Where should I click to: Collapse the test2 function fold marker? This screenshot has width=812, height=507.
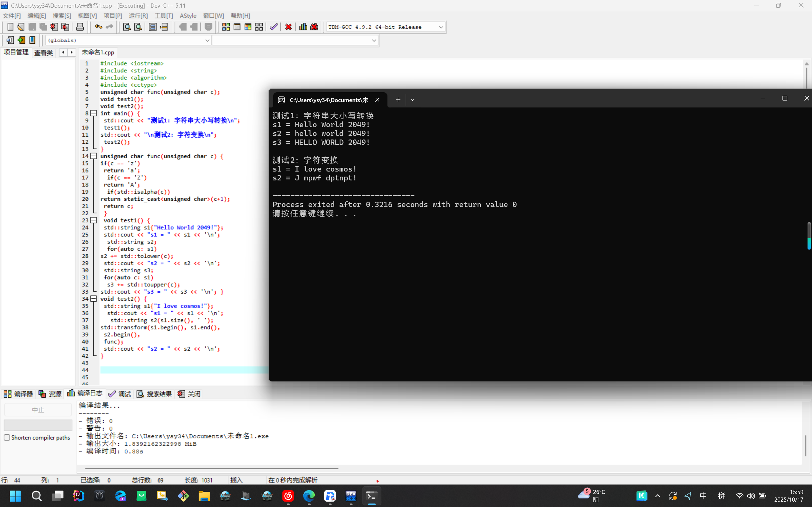[94, 299]
